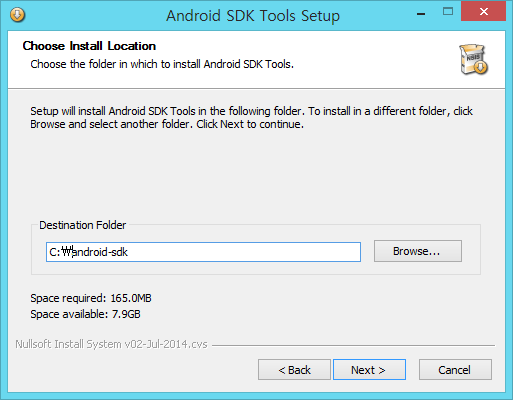Go back with the < Back button
This screenshot has height=400, width=513.
tap(294, 369)
